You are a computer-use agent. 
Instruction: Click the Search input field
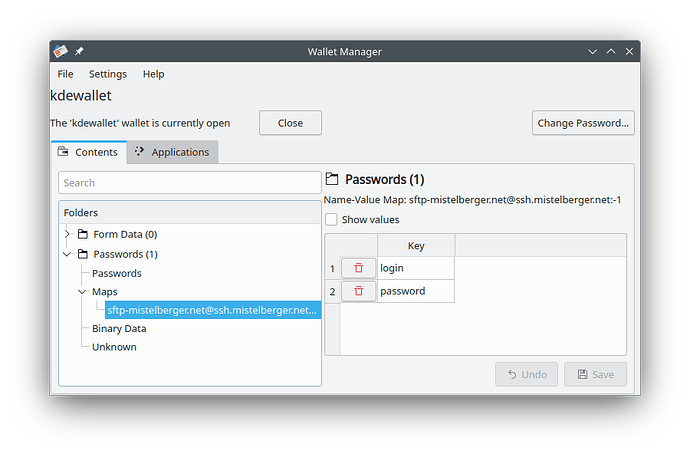point(190,183)
